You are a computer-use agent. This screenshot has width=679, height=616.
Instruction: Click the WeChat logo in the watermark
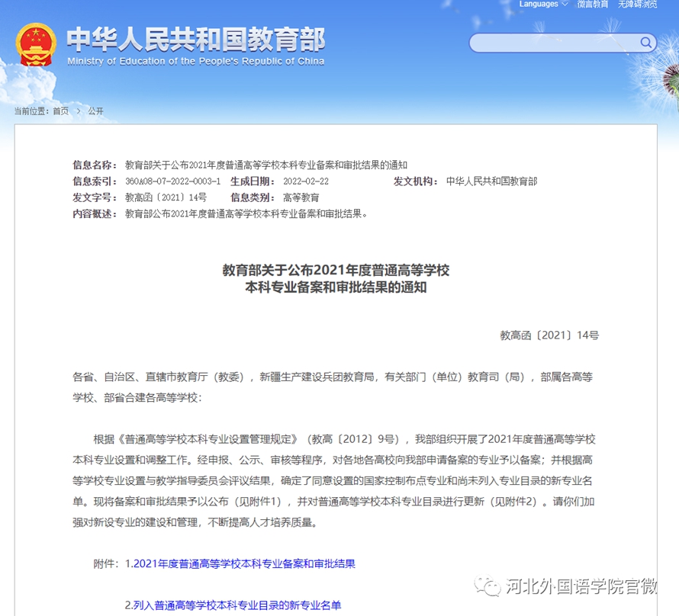[488, 586]
